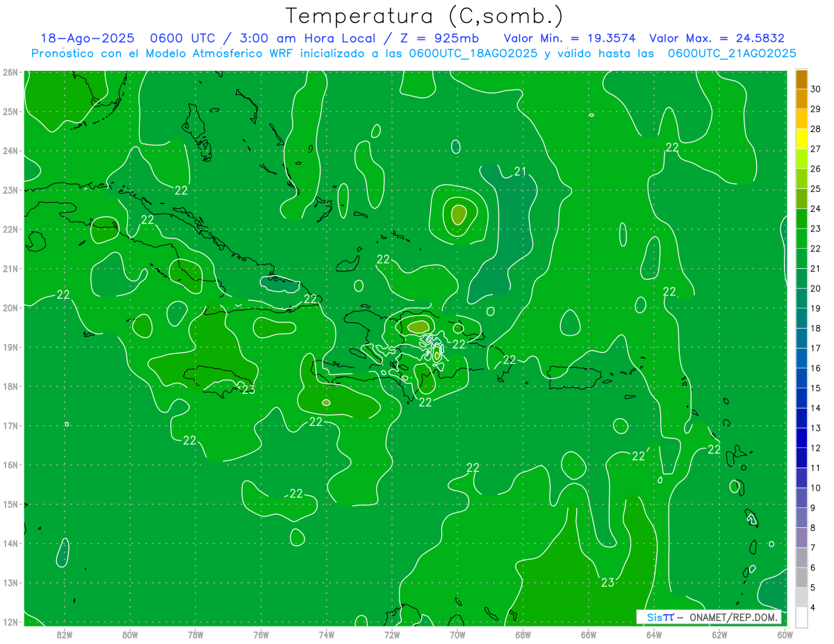
Task: Click the '60W' longitude axis label
Action: [x=785, y=634]
